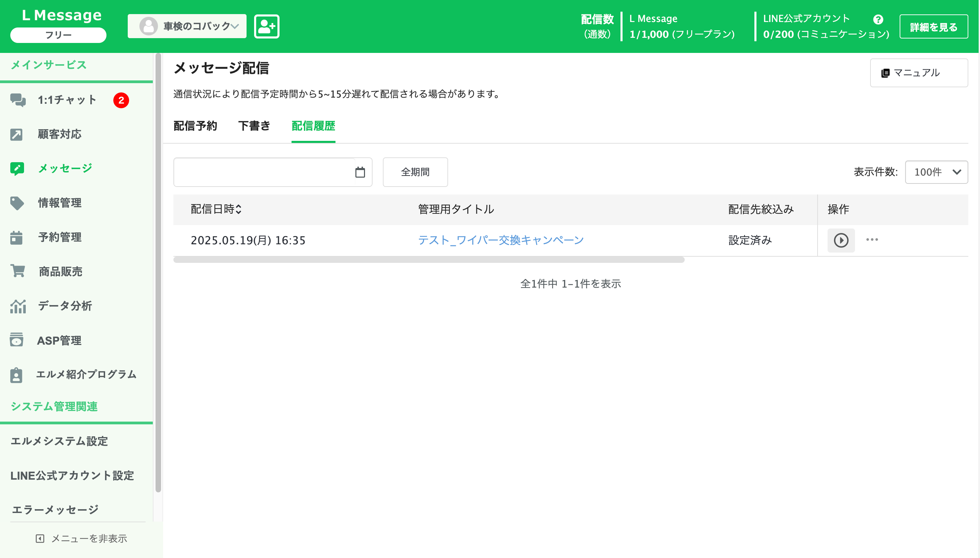980x558 pixels.
Task: Click the 1/1,000 (フリープラン) count
Action: pos(682,34)
